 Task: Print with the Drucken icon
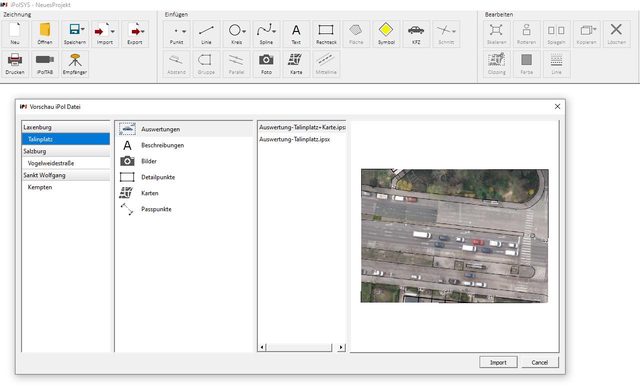(15, 64)
